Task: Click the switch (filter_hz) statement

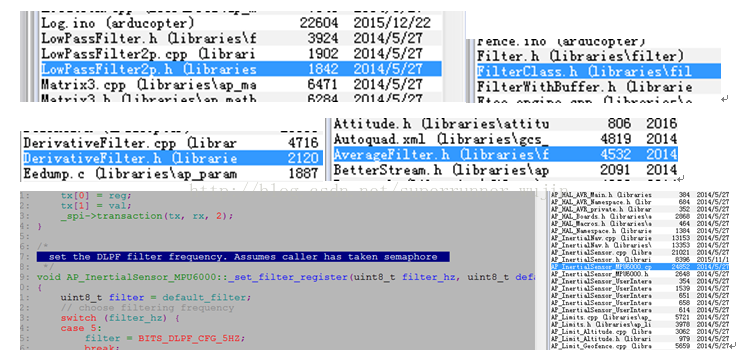Action: pyautogui.click(x=120, y=318)
